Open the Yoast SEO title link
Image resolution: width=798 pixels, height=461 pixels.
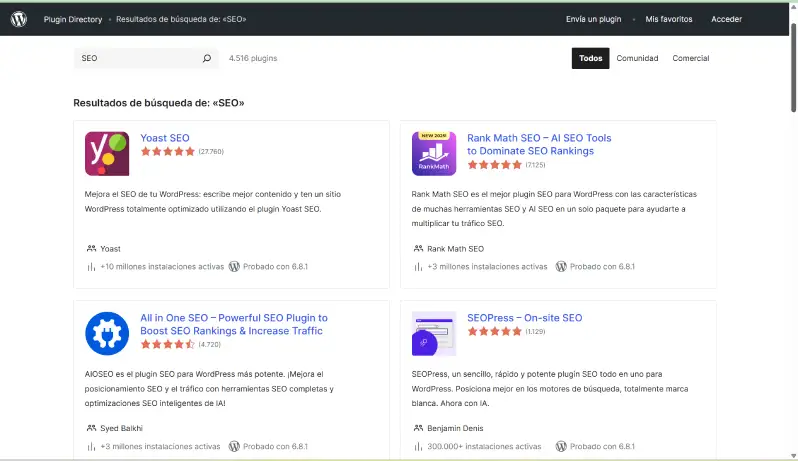[165, 138]
